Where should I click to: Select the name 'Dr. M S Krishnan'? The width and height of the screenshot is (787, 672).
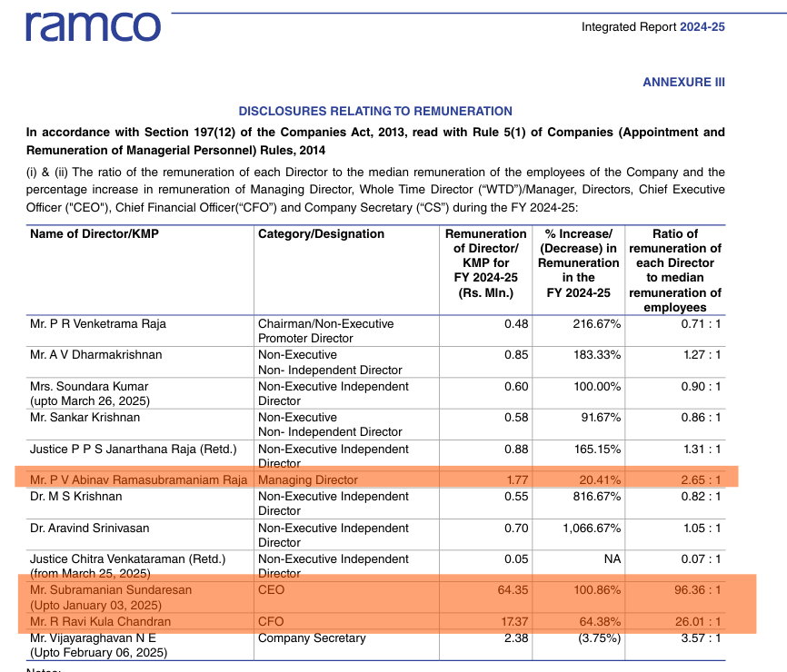point(75,497)
